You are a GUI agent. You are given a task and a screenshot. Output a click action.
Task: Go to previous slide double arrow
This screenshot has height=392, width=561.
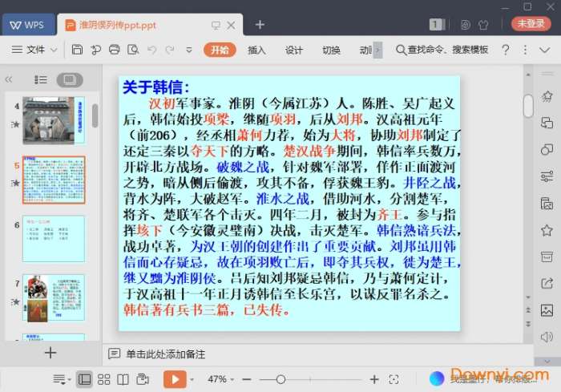[x=528, y=310]
